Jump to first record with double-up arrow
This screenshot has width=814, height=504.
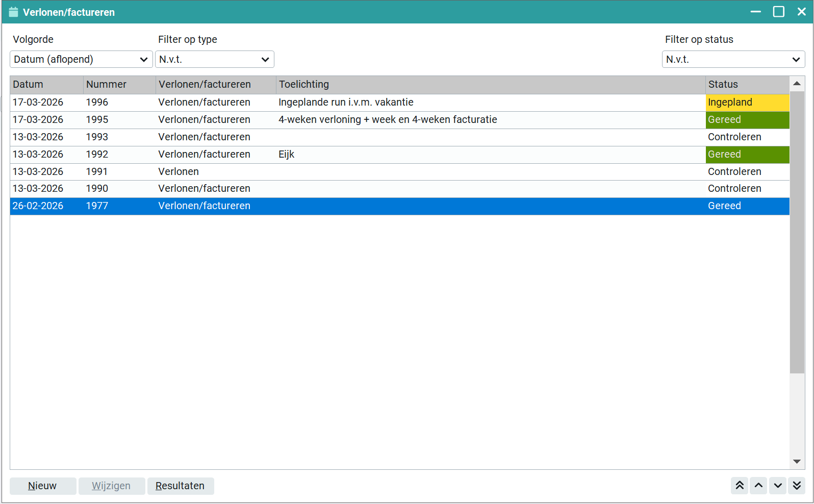pyautogui.click(x=740, y=486)
